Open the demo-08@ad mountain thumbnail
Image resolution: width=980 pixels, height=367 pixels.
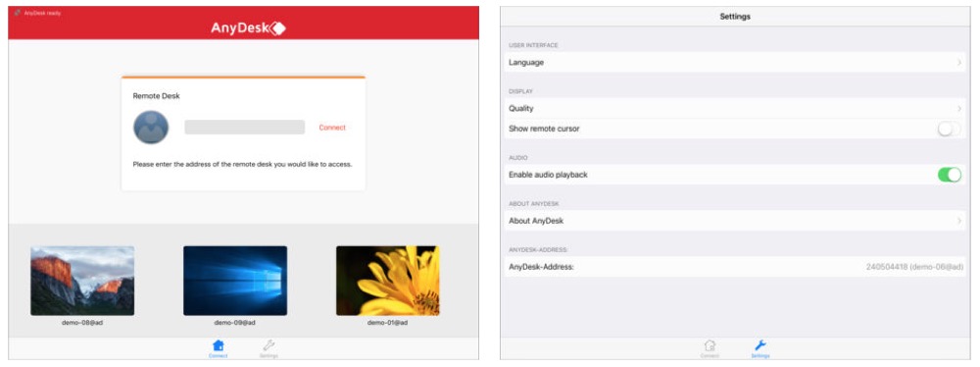pyautogui.click(x=82, y=281)
